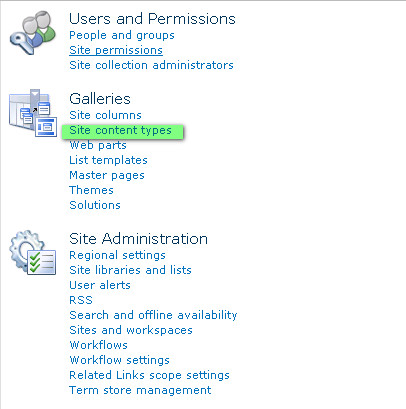Open Workflow settings link

pyautogui.click(x=119, y=360)
